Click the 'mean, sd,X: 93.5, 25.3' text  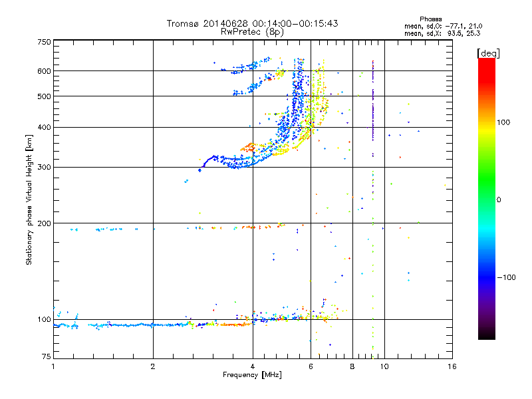(x=442, y=33)
